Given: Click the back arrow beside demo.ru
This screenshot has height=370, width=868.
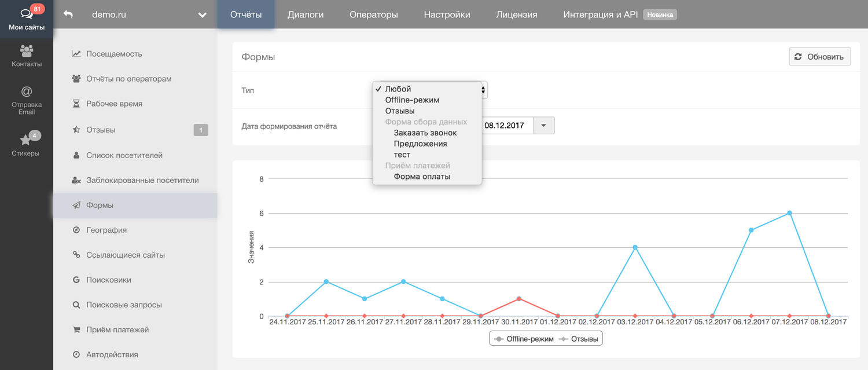Looking at the screenshot, I should (x=68, y=14).
